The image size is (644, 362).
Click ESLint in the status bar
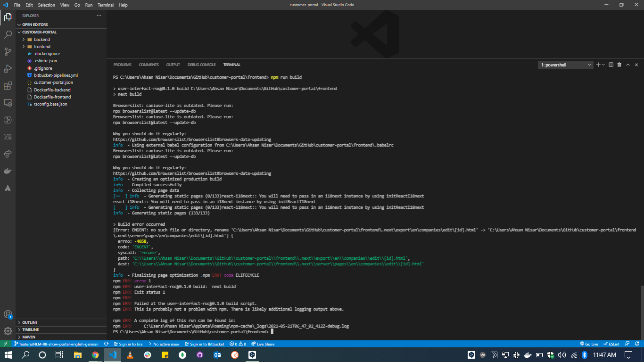point(612,344)
